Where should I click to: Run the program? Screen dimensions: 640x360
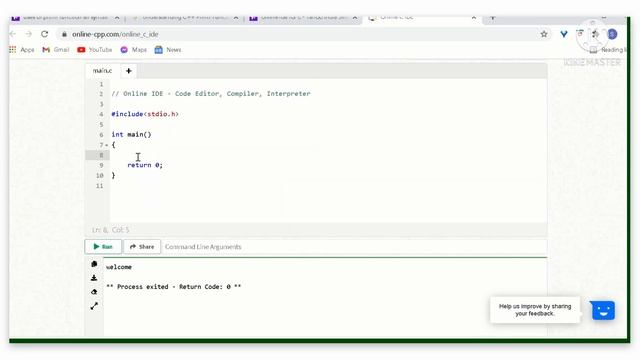[103, 247]
